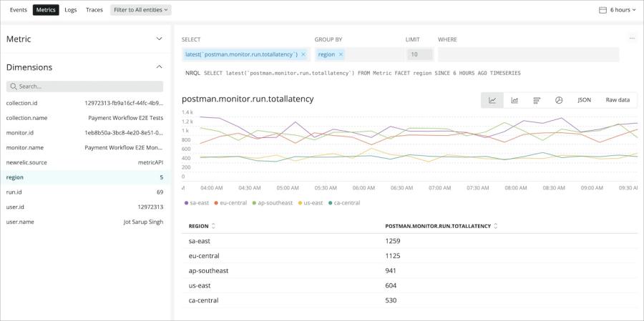
Task: Open the 6 hours time picker
Action: (x=618, y=10)
